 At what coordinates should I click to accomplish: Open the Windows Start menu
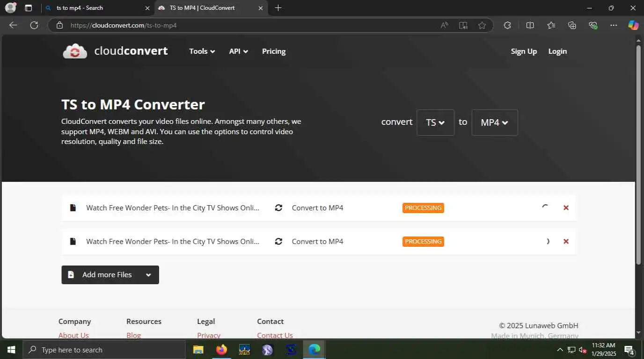pos(11,350)
